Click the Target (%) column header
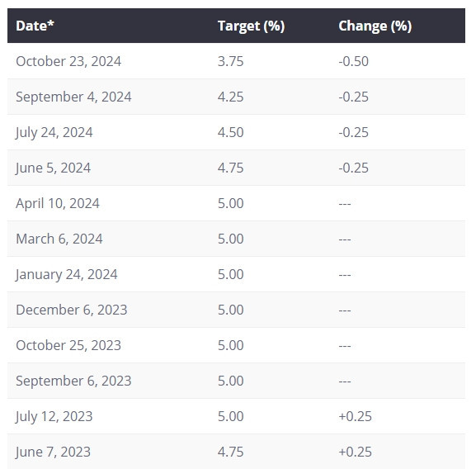This screenshot has height=469, width=476. click(x=252, y=26)
